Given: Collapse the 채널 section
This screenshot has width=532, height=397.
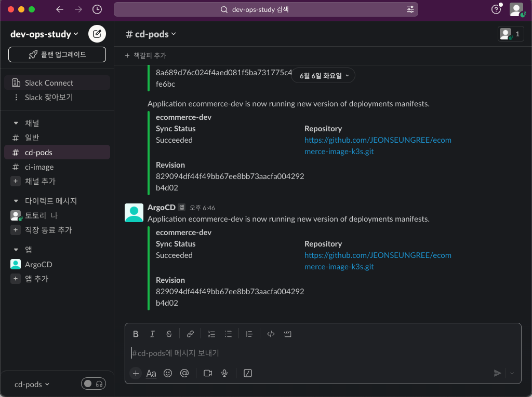Looking at the screenshot, I should pyautogui.click(x=16, y=123).
